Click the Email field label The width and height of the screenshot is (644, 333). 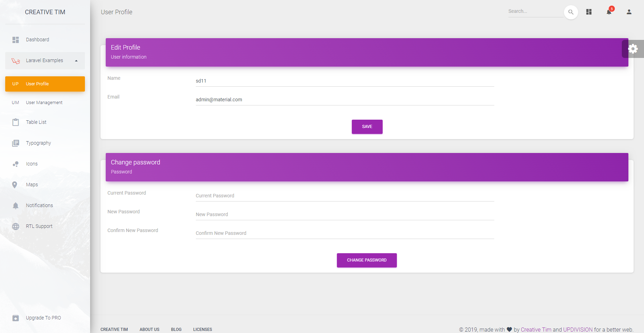click(x=113, y=97)
